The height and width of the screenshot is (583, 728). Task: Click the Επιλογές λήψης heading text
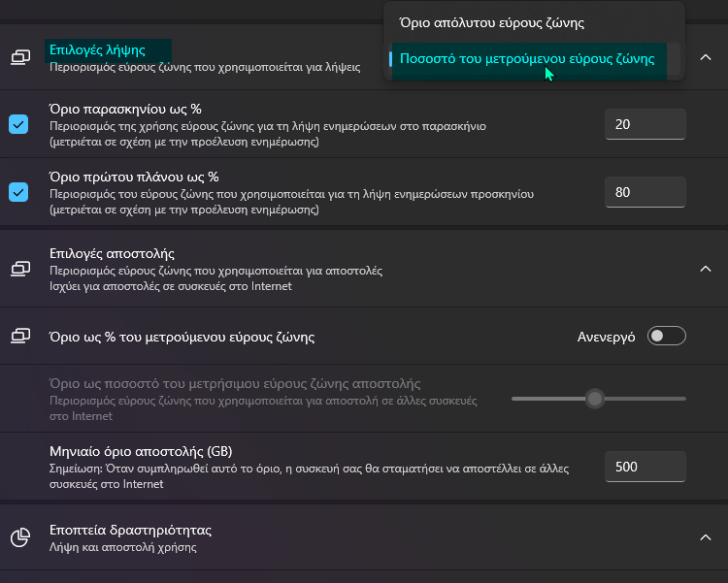[97, 49]
